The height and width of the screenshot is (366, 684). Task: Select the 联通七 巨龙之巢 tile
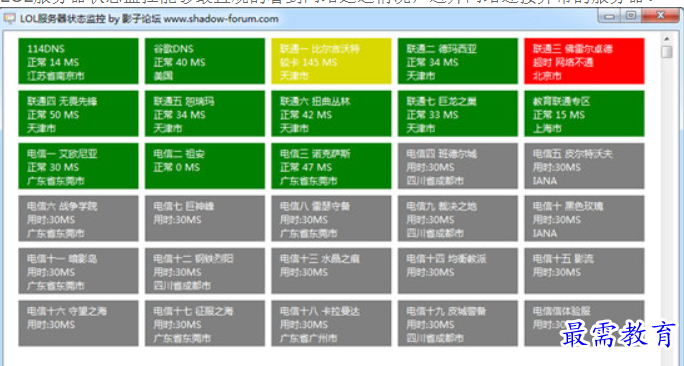coord(458,113)
